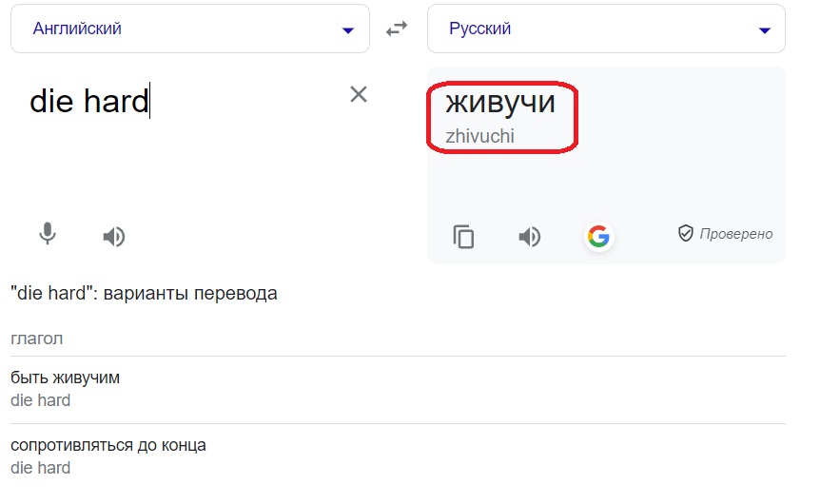Open the Английский source language dropdown
This screenshot has height=504, width=840.
point(190,29)
